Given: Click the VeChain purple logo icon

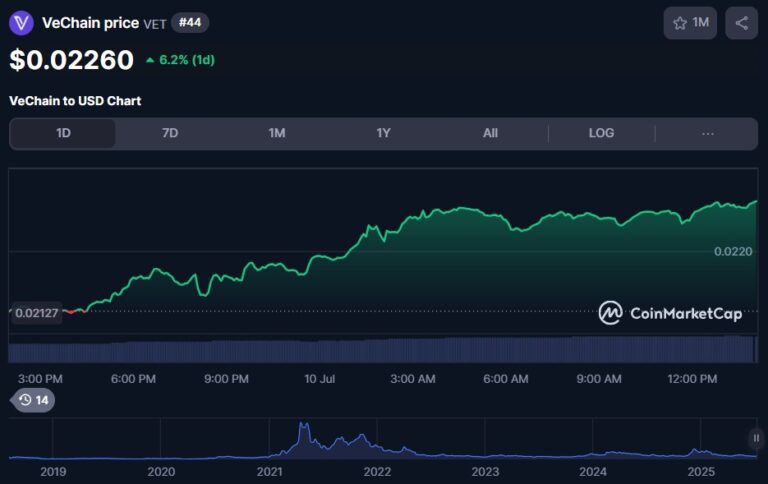Looking at the screenshot, I should pyautogui.click(x=21, y=23).
